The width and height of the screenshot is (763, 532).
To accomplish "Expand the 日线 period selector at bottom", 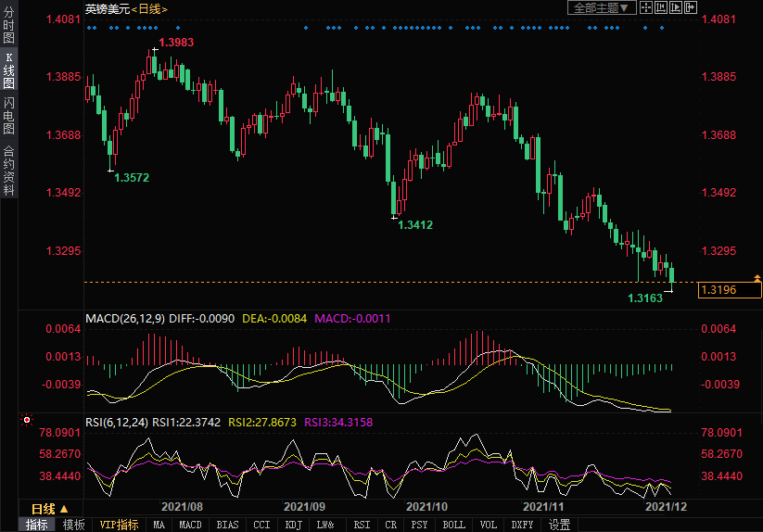I will [x=49, y=509].
